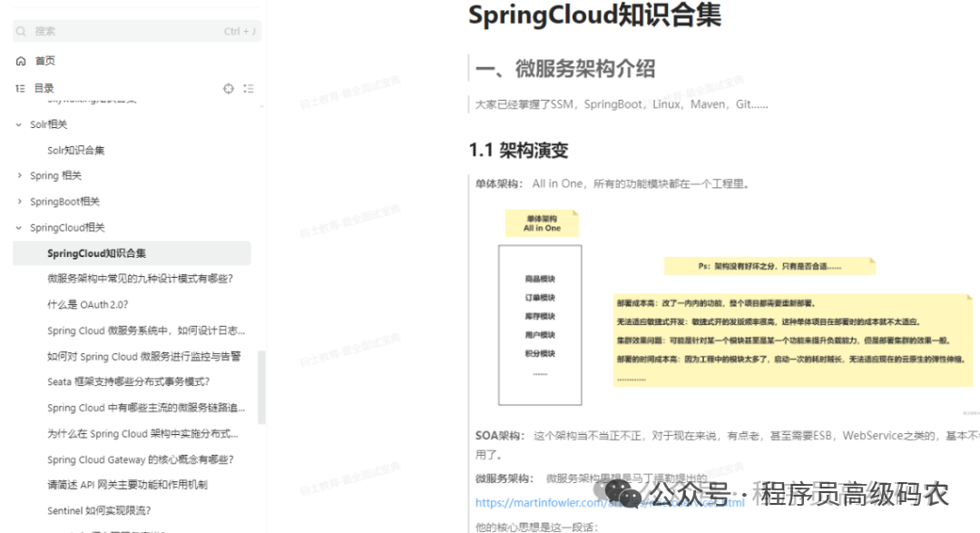This screenshot has height=533, width=980.
Task: Expand the Spring 相关 tree node
Action: tap(19, 176)
